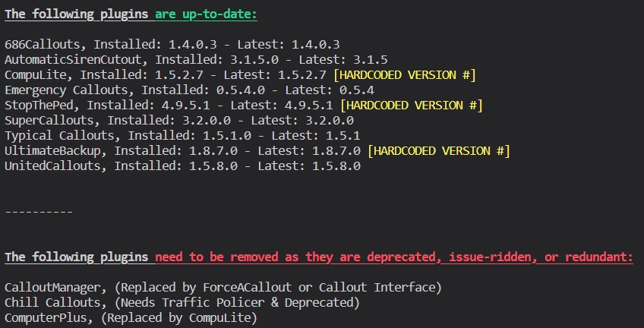The height and width of the screenshot is (328, 644).
Task: Click HARDCODED VERSION tag beside StopThePed
Action: (411, 105)
